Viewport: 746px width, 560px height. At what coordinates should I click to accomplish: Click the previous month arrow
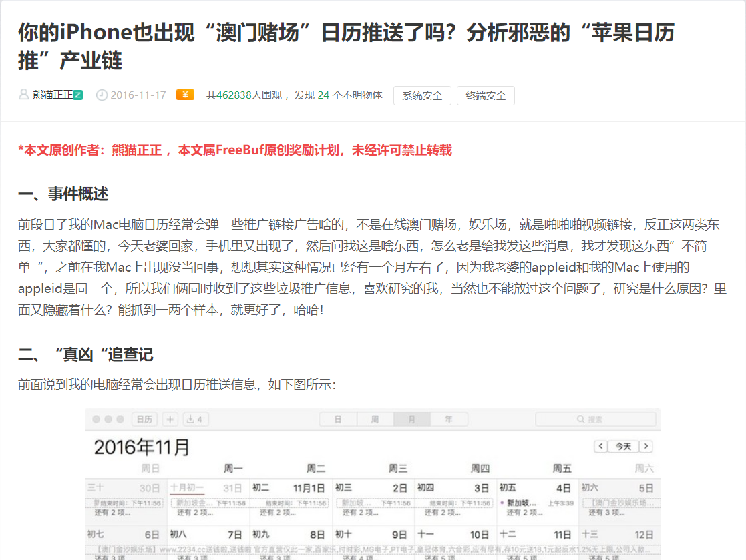pos(600,446)
